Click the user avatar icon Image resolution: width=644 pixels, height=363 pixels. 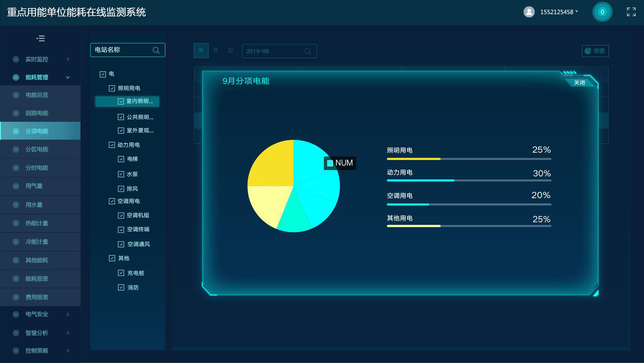529,12
